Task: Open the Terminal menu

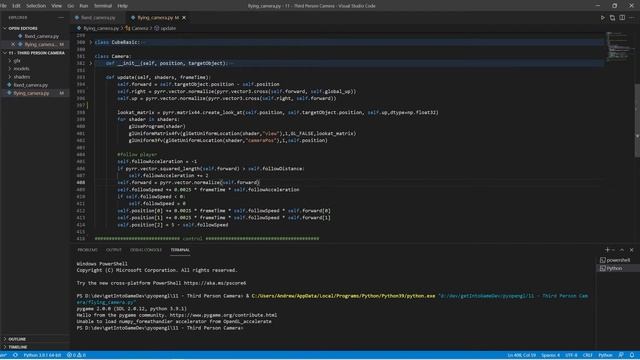Action: click(103, 6)
